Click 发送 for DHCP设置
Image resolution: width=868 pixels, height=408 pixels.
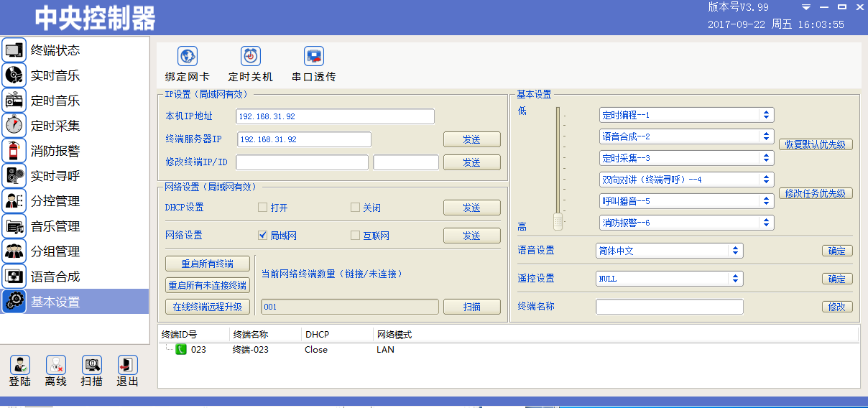pos(471,208)
